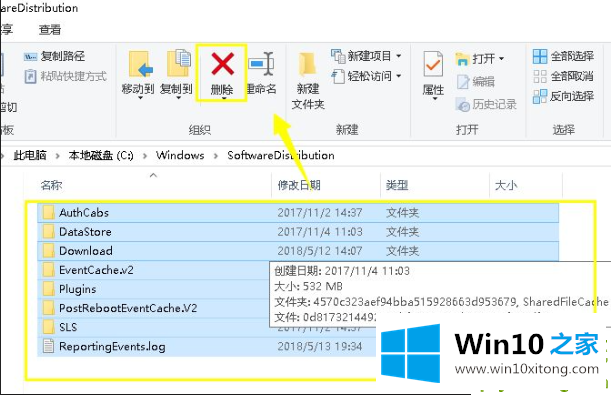Screen dimensions: 611x395
Task: Click the 2018/5/12 14:07 date cell
Action: 320,251
